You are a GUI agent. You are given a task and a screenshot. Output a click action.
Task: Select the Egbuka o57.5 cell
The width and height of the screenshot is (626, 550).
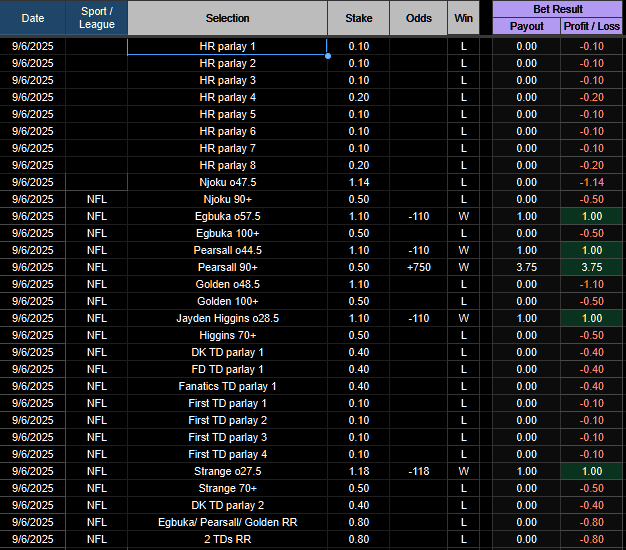[228, 216]
